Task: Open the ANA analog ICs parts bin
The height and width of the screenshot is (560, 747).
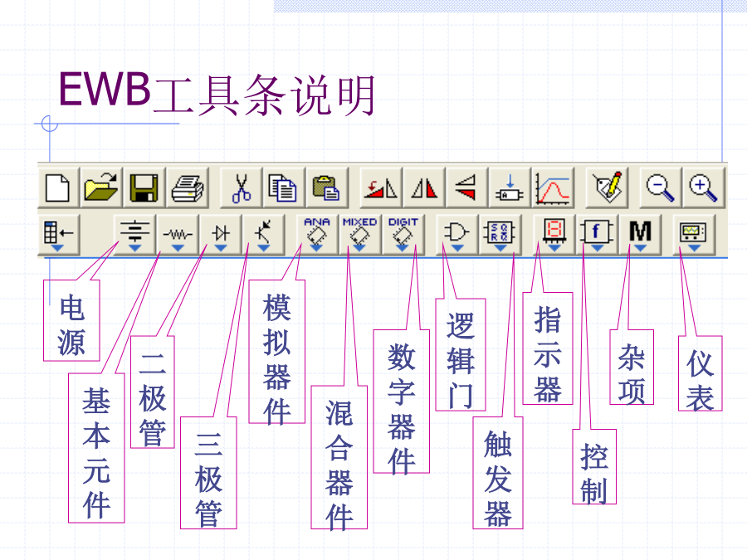Action: coord(317,234)
